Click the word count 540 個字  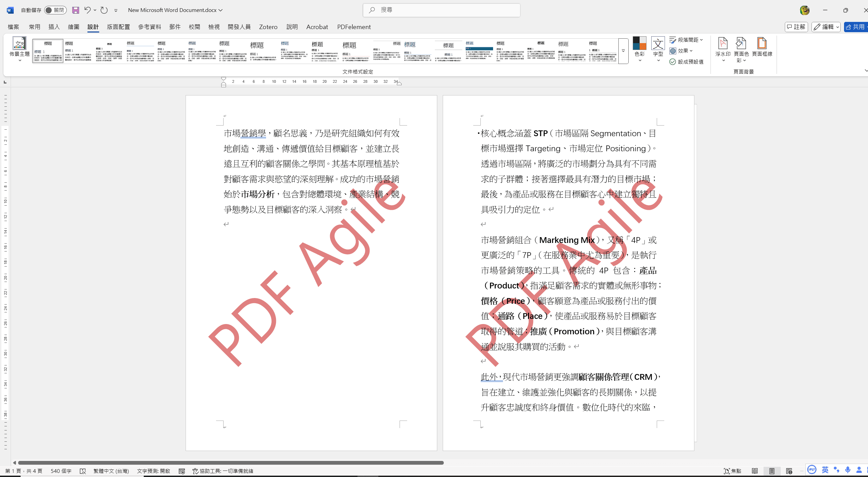tap(61, 471)
